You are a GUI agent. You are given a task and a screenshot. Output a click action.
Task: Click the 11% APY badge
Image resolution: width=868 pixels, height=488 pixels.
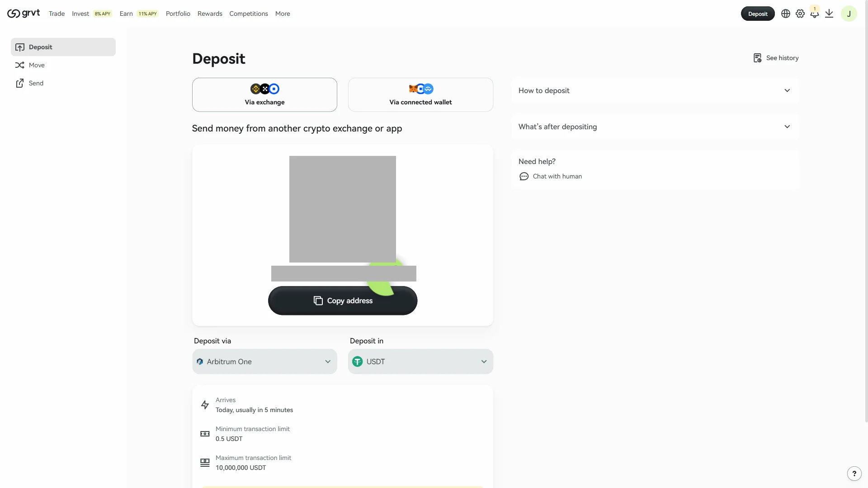148,14
